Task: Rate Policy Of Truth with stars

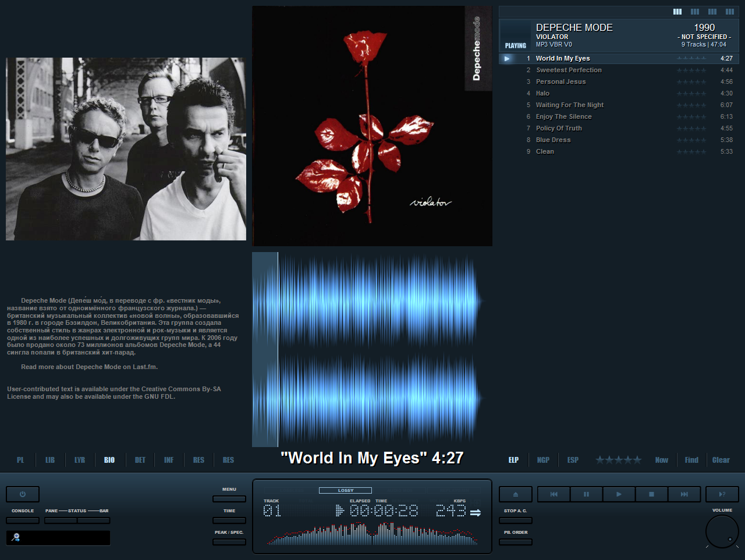Action: pyautogui.click(x=691, y=128)
